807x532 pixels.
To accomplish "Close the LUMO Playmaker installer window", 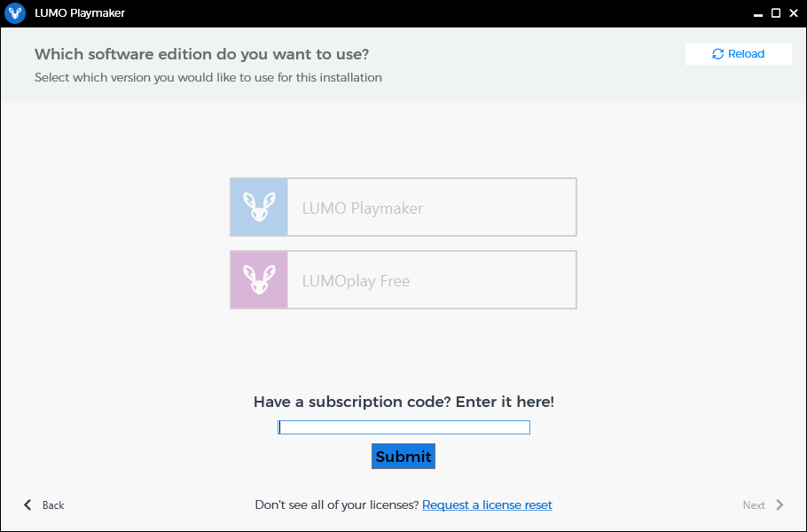I will pyautogui.click(x=794, y=13).
